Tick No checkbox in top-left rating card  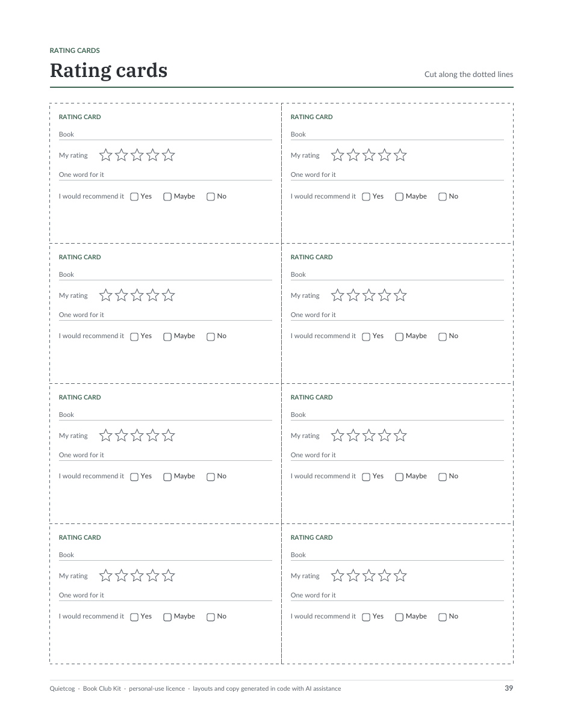211,197
